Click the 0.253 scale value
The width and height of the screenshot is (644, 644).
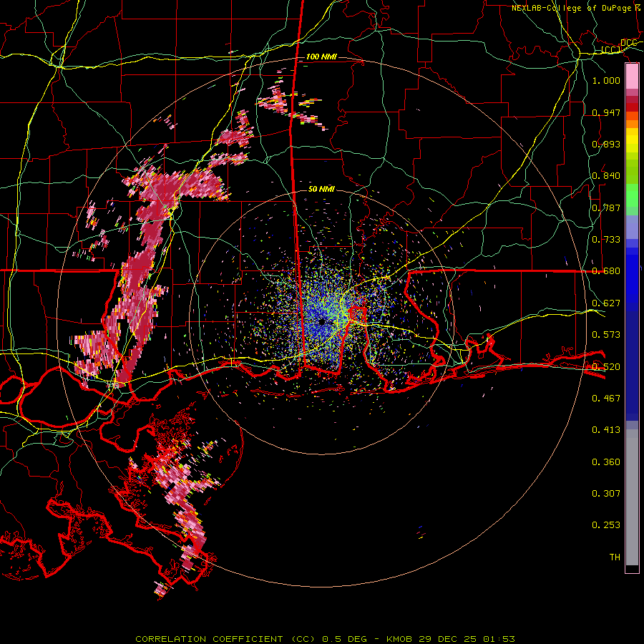pyautogui.click(x=606, y=525)
